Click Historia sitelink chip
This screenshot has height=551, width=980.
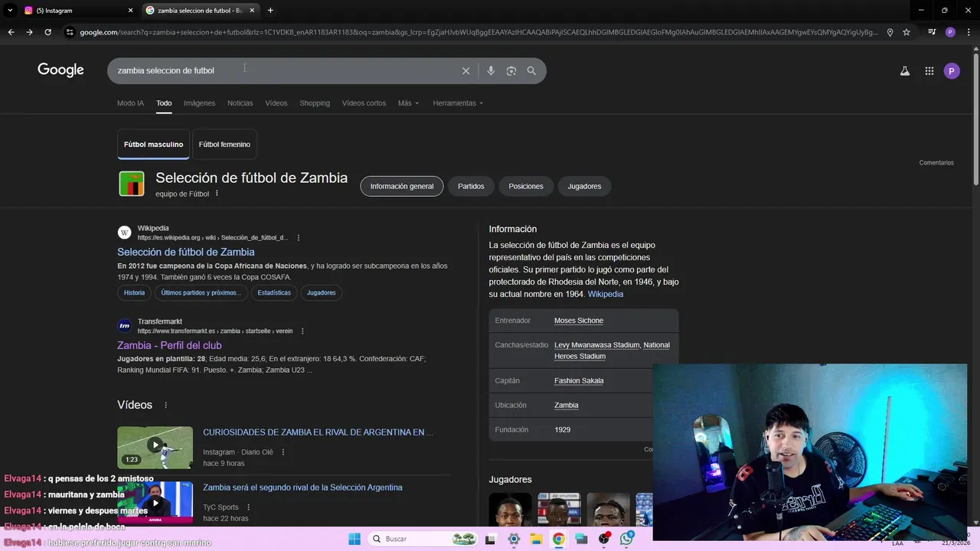134,292
